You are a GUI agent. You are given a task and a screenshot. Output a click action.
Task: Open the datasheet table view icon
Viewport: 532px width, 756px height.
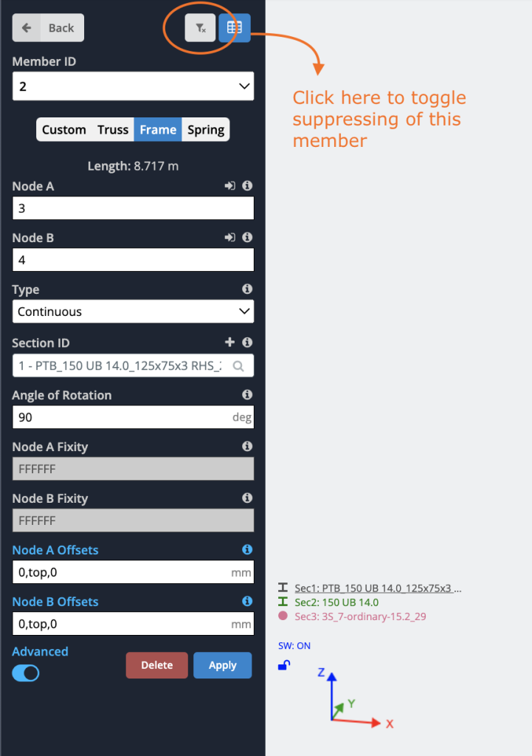[234, 28]
